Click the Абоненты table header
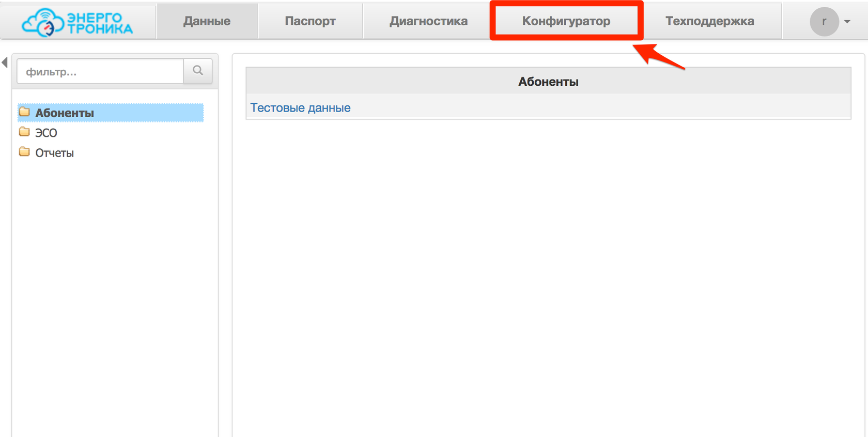The height and width of the screenshot is (437, 868). tap(548, 81)
